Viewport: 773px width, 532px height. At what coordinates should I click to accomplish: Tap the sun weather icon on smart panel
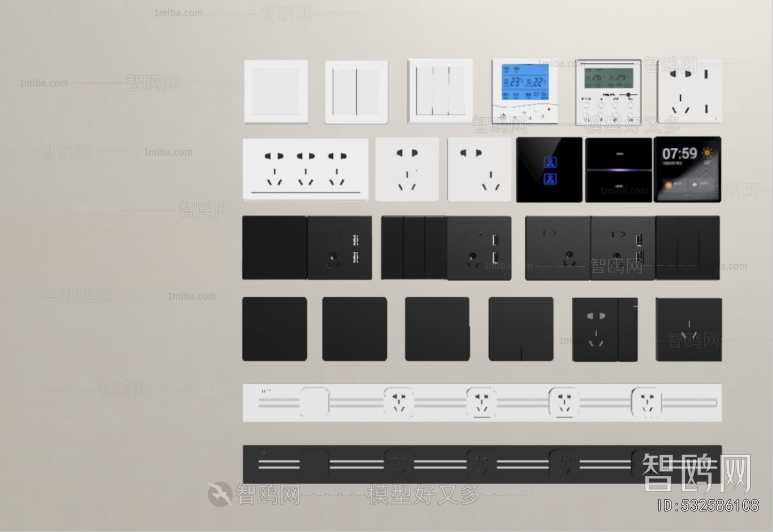707,153
